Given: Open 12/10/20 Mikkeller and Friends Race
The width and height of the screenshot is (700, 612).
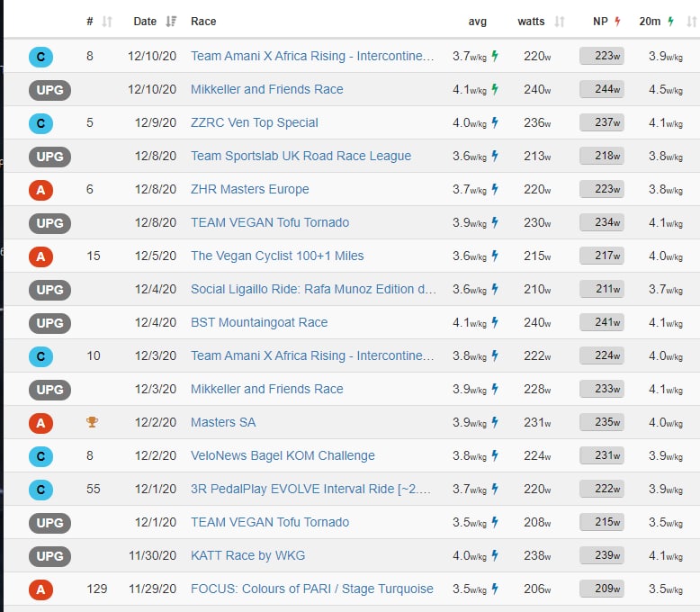Looking at the screenshot, I should click(267, 89).
